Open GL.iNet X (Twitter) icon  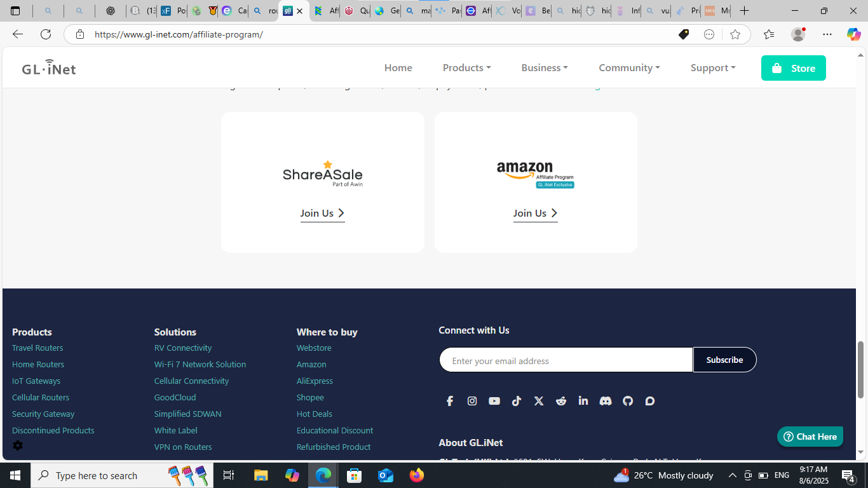pyautogui.click(x=539, y=401)
